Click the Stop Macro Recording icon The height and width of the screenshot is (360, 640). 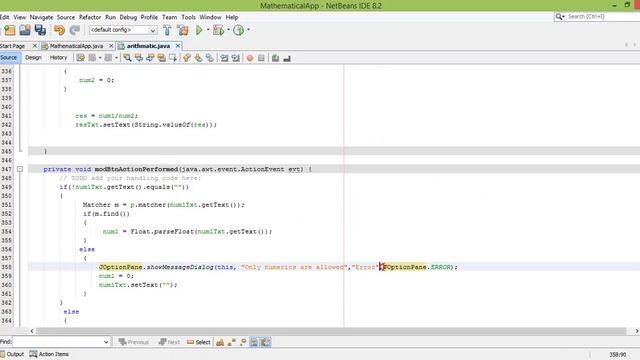point(261,58)
